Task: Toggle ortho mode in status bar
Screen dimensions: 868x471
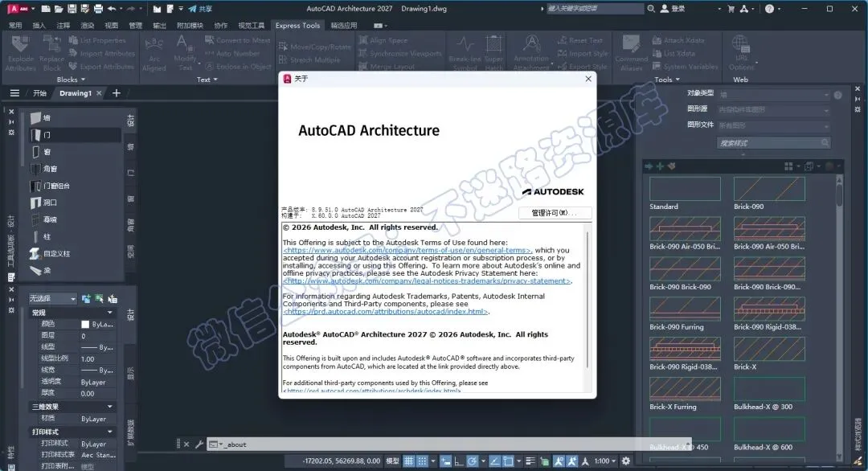Action: (x=459, y=461)
